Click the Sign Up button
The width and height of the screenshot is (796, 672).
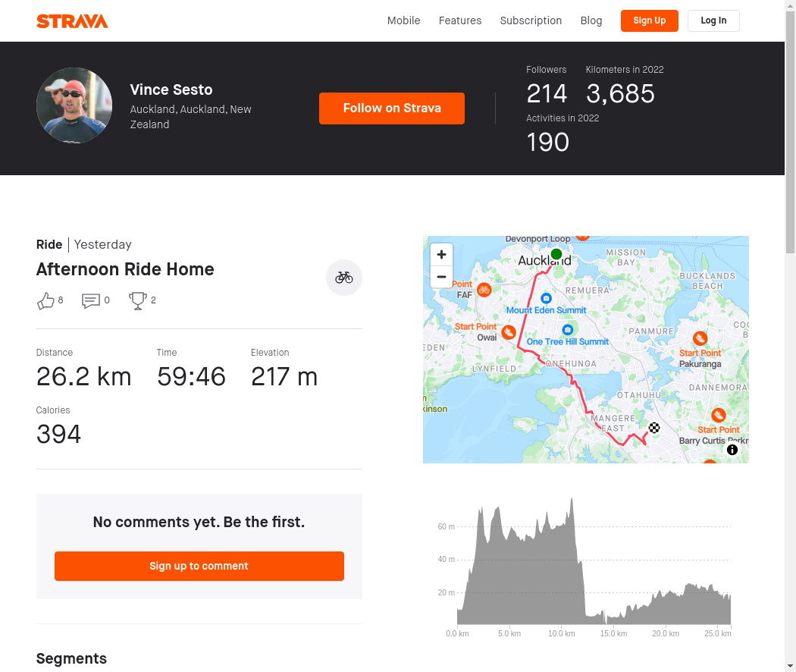point(649,20)
